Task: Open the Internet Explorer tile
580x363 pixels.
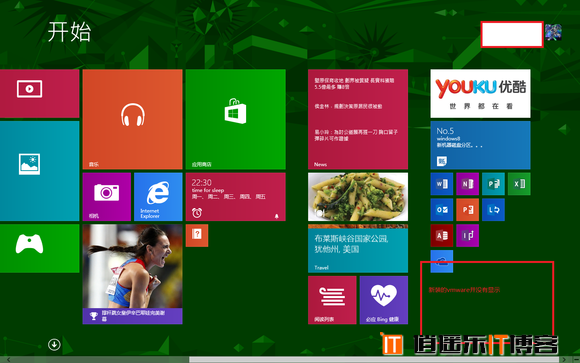Action: (158, 196)
